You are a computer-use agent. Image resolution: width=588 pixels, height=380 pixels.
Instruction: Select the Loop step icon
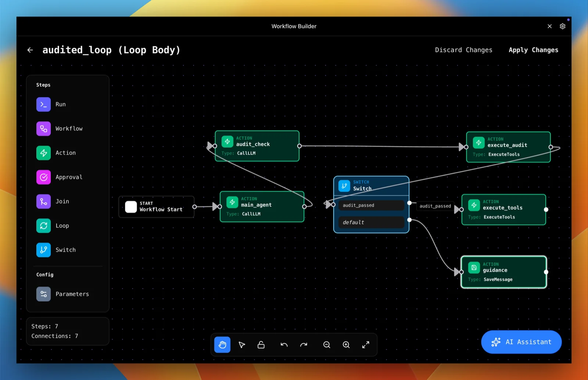tap(43, 226)
